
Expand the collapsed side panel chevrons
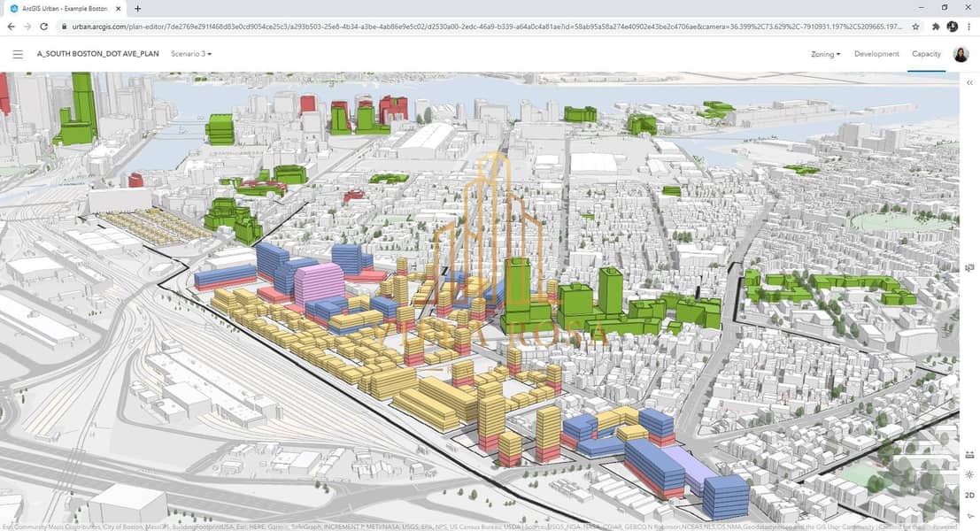pyautogui.click(x=969, y=82)
